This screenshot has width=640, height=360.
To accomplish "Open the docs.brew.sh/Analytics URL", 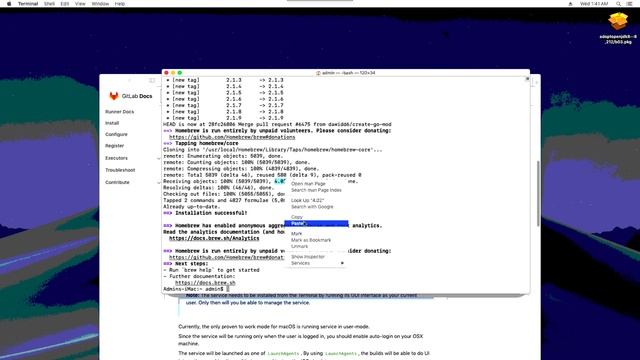I will (214, 238).
